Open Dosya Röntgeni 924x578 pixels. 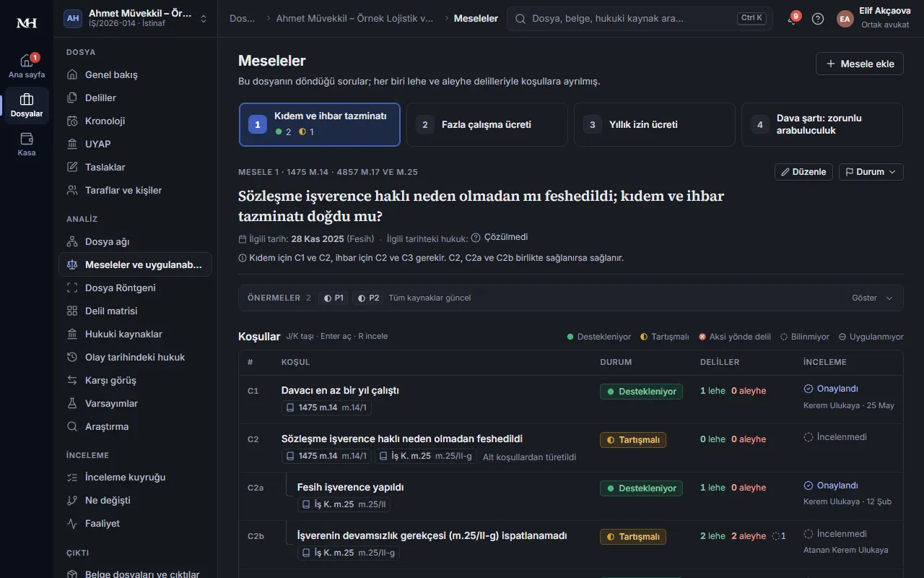[135, 288]
